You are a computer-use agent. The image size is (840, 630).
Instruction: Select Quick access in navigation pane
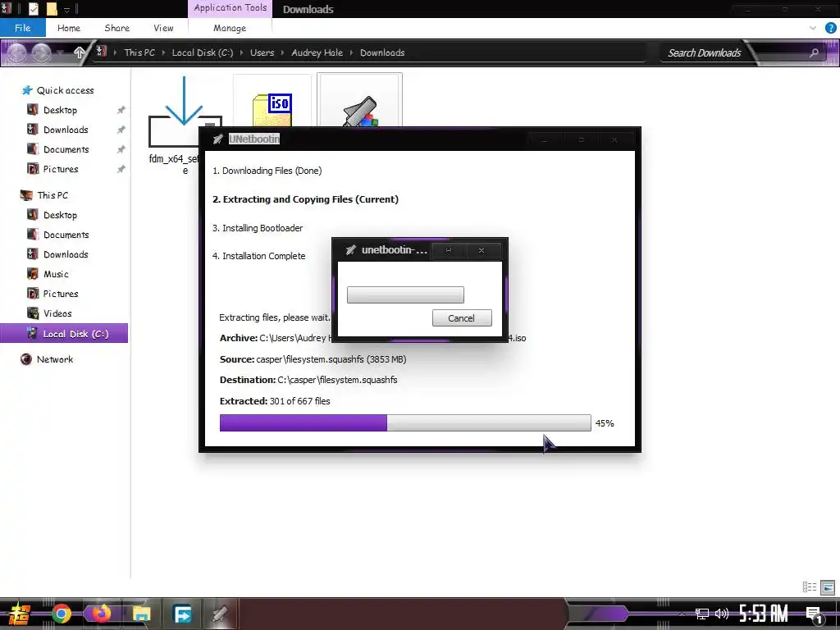(x=65, y=90)
